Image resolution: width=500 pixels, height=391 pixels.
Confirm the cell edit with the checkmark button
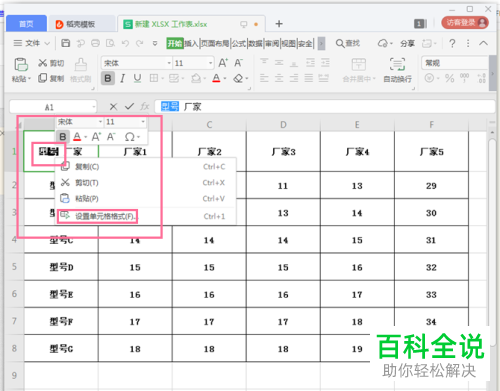(x=129, y=107)
